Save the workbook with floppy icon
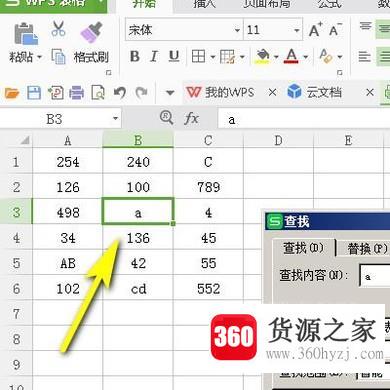 coord(34,92)
